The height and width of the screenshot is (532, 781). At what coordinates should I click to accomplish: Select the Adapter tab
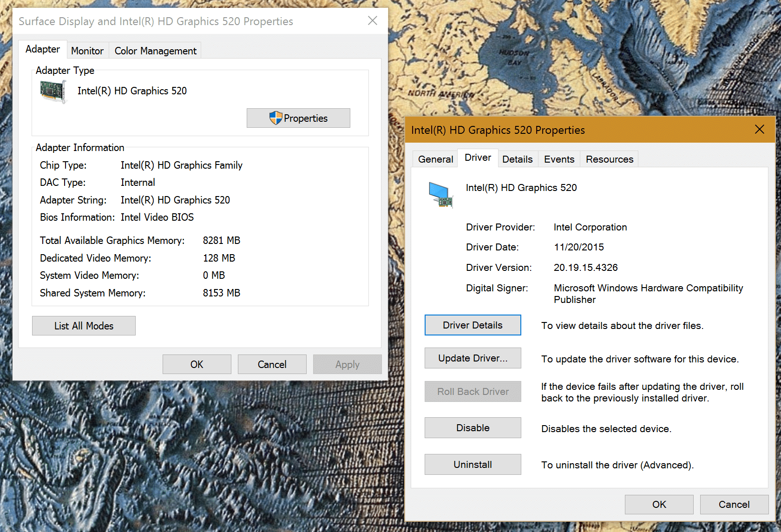coord(43,49)
